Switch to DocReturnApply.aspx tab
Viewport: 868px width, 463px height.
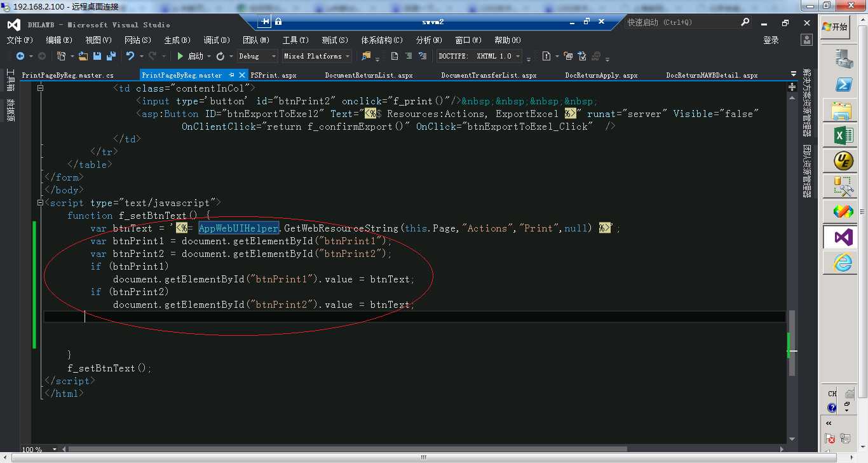tap(601, 75)
